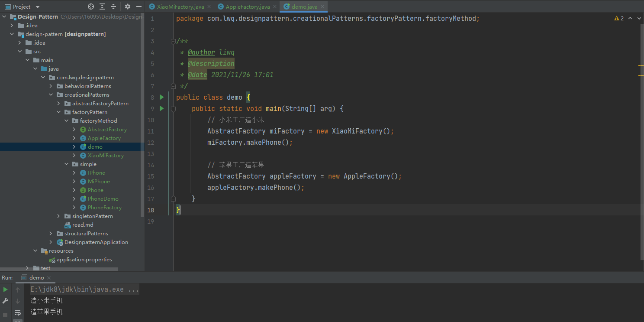Expand the structuralPatterns package
644x322 pixels.
coord(51,234)
